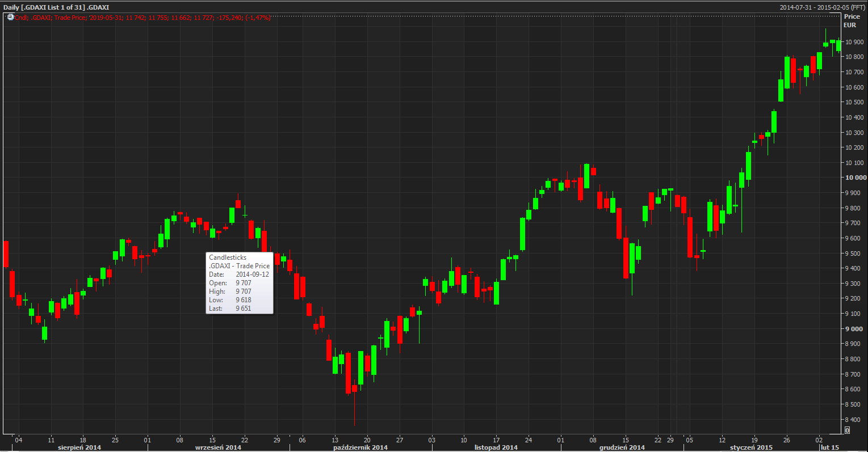Image resolution: width=868 pixels, height=452 pixels.
Task: Click the listopad 2014 month label
Action: point(496,447)
